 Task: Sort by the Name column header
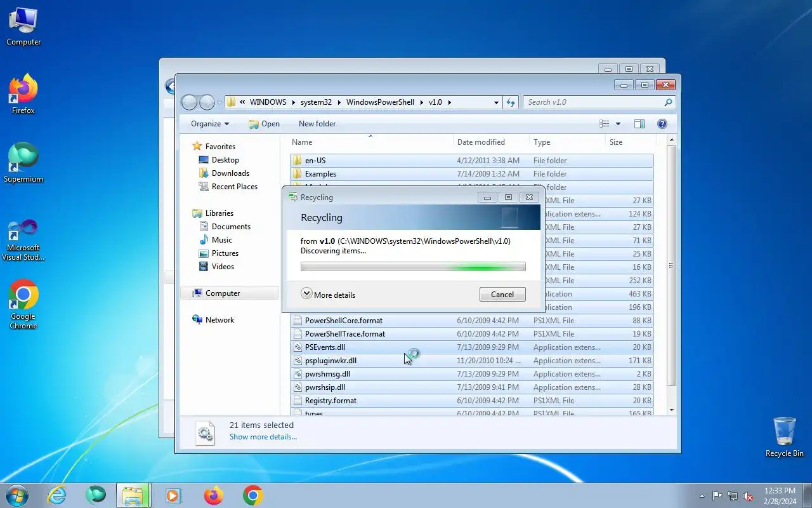tap(371, 142)
